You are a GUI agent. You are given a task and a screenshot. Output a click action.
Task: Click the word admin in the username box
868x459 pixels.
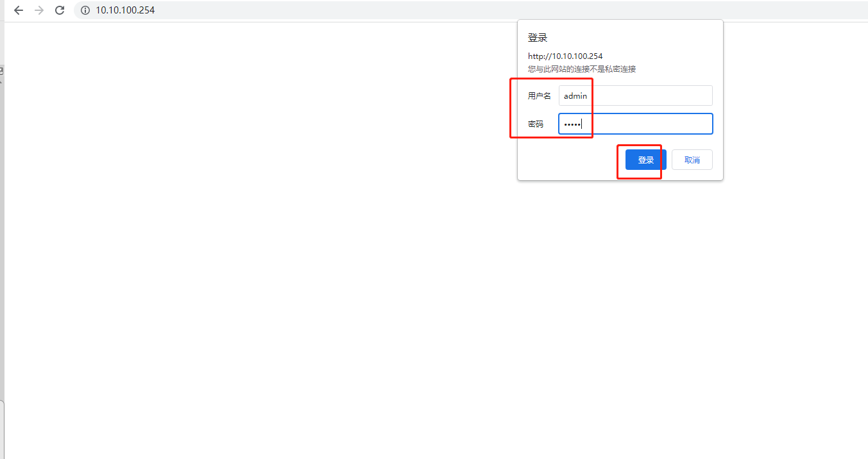(x=575, y=96)
